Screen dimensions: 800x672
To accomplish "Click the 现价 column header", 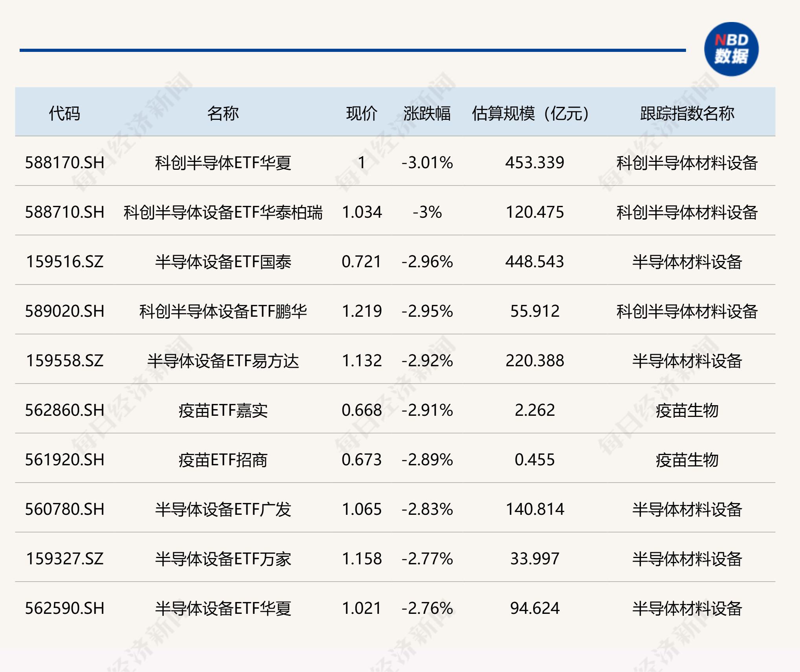I will point(362,114).
